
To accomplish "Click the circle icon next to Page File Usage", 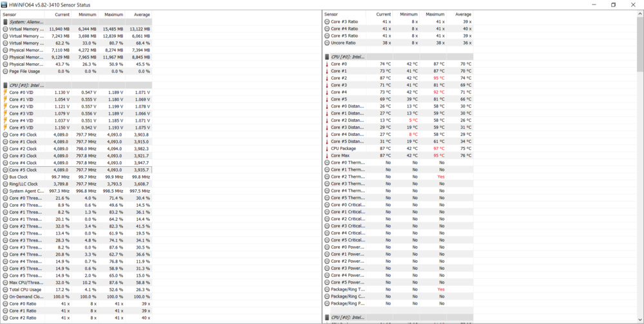I will 5,71.
